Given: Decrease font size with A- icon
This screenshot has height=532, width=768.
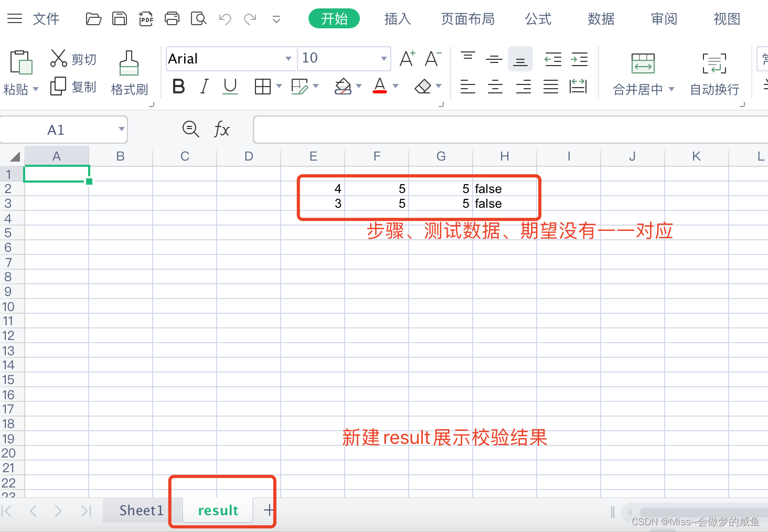Looking at the screenshot, I should click(x=433, y=58).
